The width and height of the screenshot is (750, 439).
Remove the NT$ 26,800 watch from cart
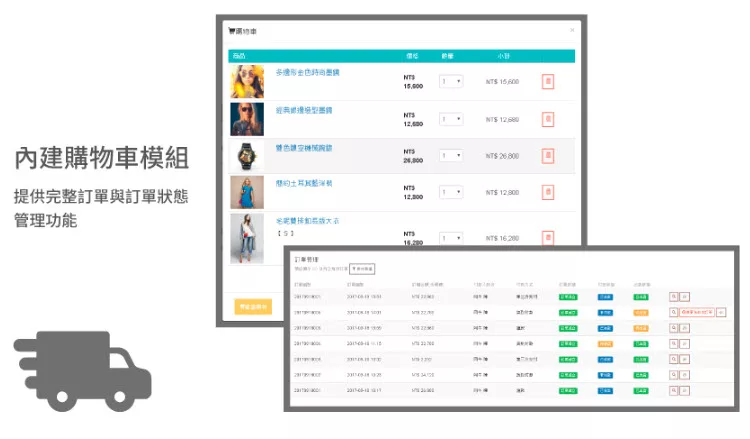tap(547, 156)
